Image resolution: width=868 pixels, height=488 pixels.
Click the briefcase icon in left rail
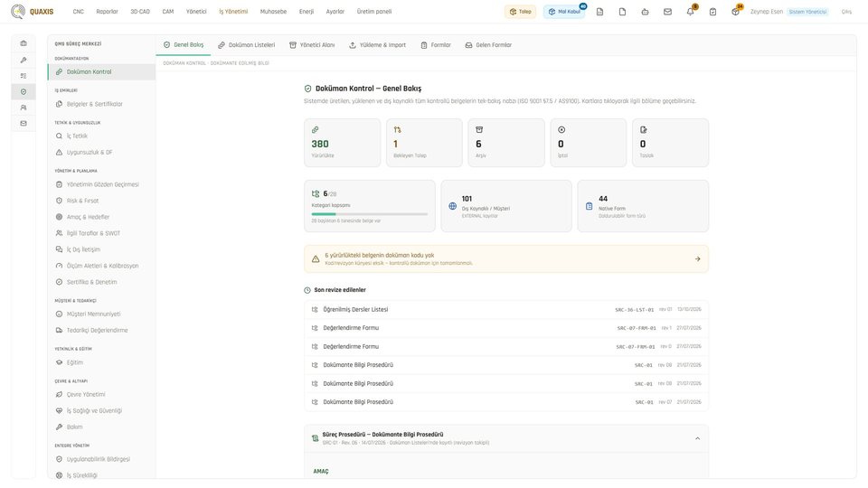coord(24,43)
